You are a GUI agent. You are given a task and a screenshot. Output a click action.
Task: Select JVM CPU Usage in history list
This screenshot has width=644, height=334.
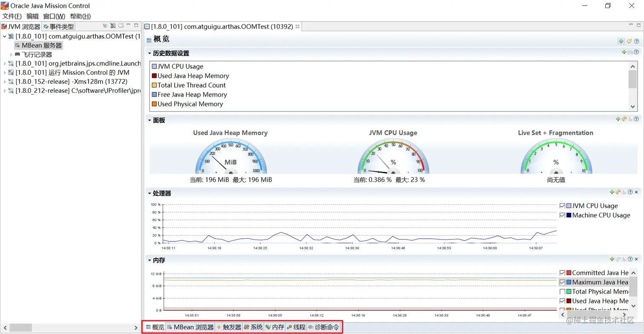177,66
